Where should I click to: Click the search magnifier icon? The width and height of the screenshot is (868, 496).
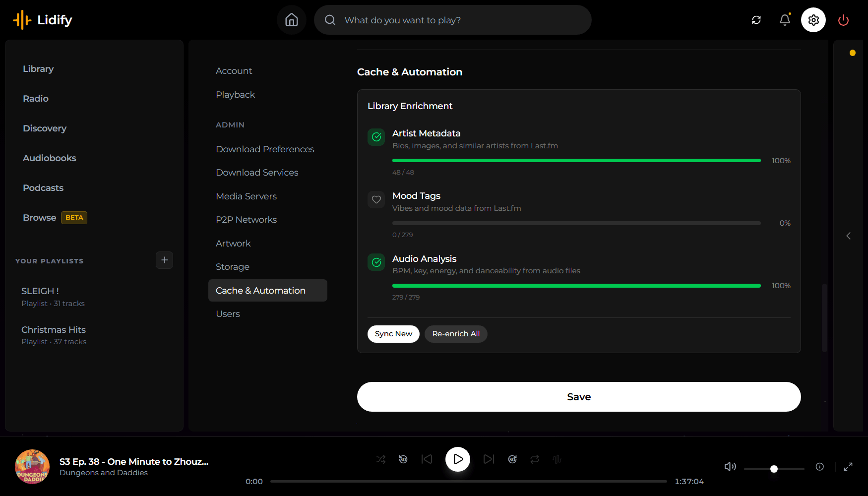pyautogui.click(x=330, y=20)
